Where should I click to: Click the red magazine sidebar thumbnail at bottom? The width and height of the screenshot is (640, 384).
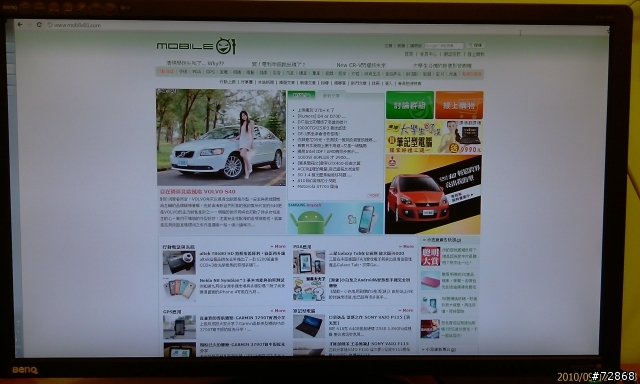[430, 329]
